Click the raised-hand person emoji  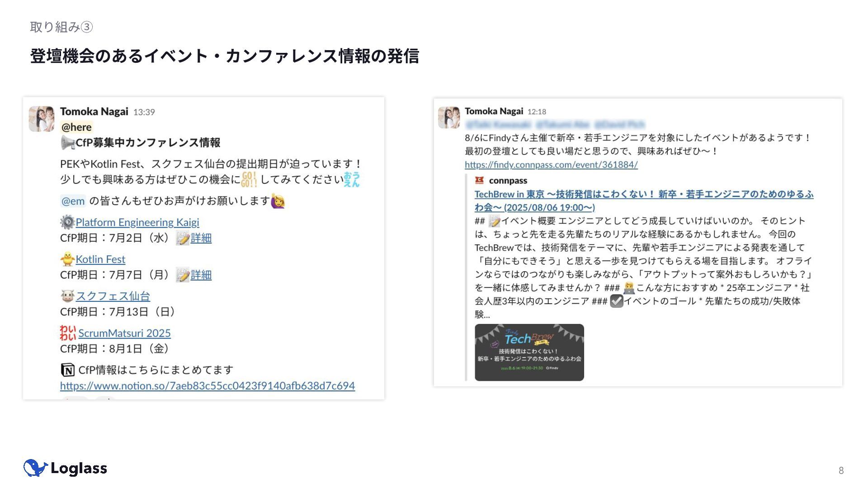coord(278,201)
